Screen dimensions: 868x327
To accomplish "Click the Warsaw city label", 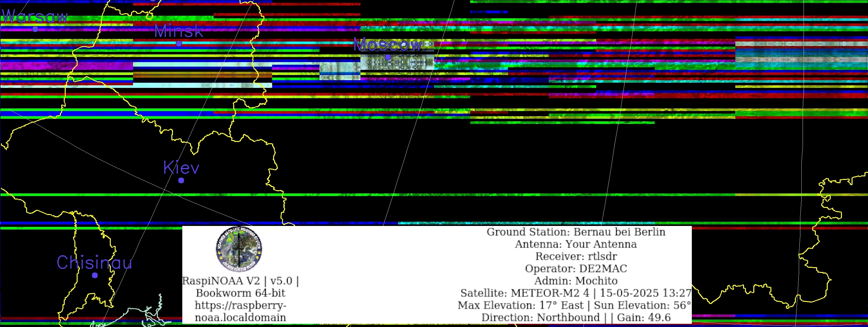I will point(35,16).
